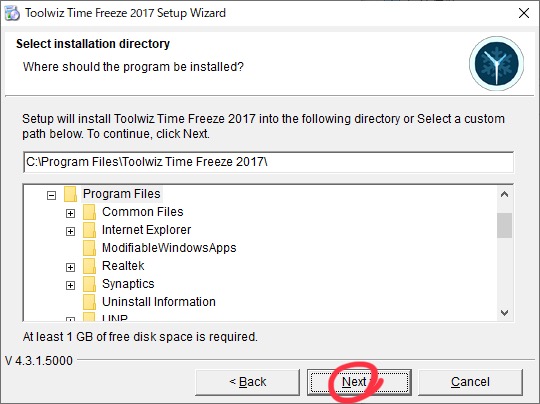This screenshot has width=540, height=404.
Task: Collapse the Program Files tree node
Action: tap(51, 196)
